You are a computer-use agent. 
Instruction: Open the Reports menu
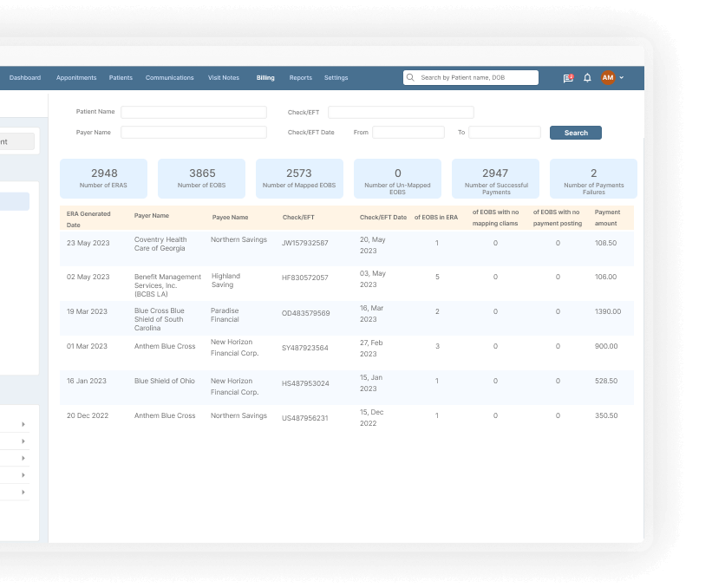point(300,78)
